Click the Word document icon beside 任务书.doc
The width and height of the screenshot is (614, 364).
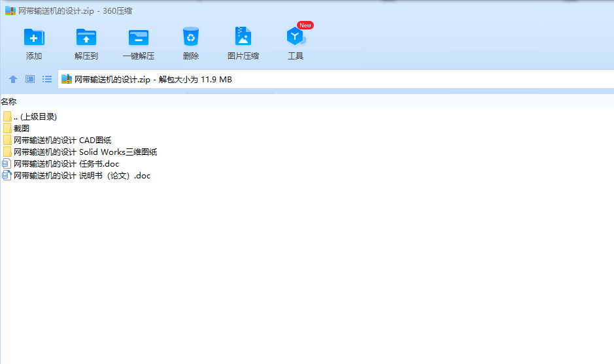pyautogui.click(x=7, y=163)
